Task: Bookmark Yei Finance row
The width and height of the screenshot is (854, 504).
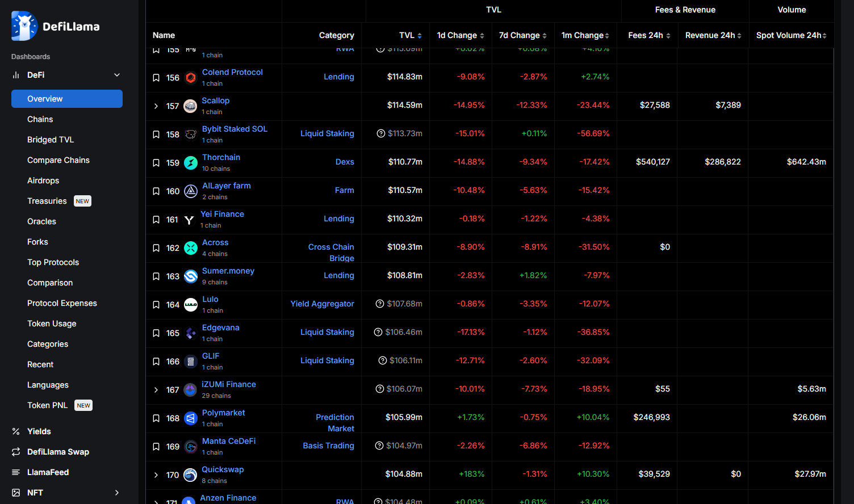Action: pos(156,220)
